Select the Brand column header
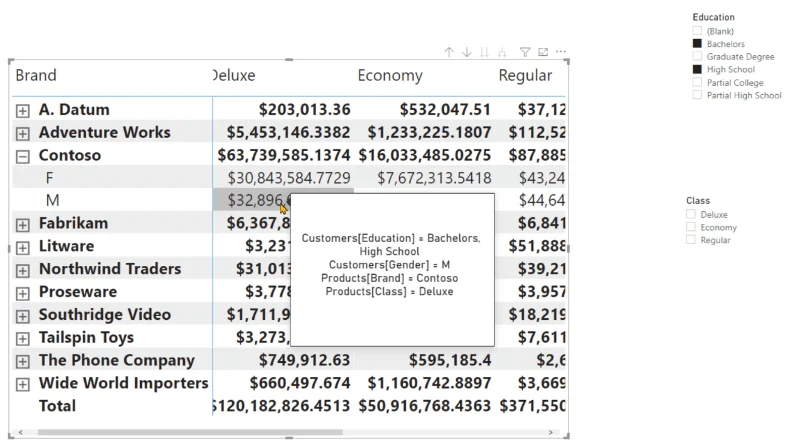The width and height of the screenshot is (800, 444). pos(36,76)
